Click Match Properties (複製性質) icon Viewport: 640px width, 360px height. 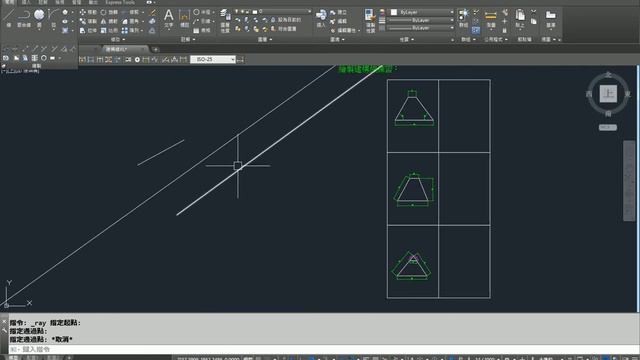click(370, 20)
